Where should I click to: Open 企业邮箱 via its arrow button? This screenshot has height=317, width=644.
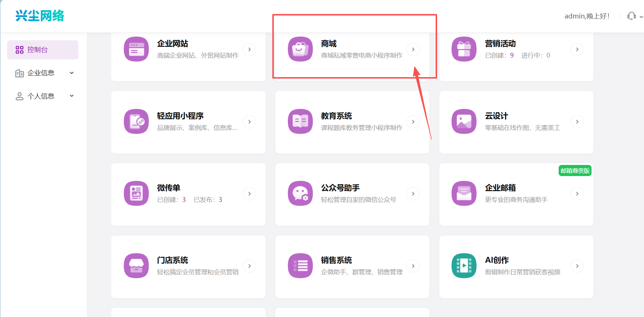[x=577, y=194]
